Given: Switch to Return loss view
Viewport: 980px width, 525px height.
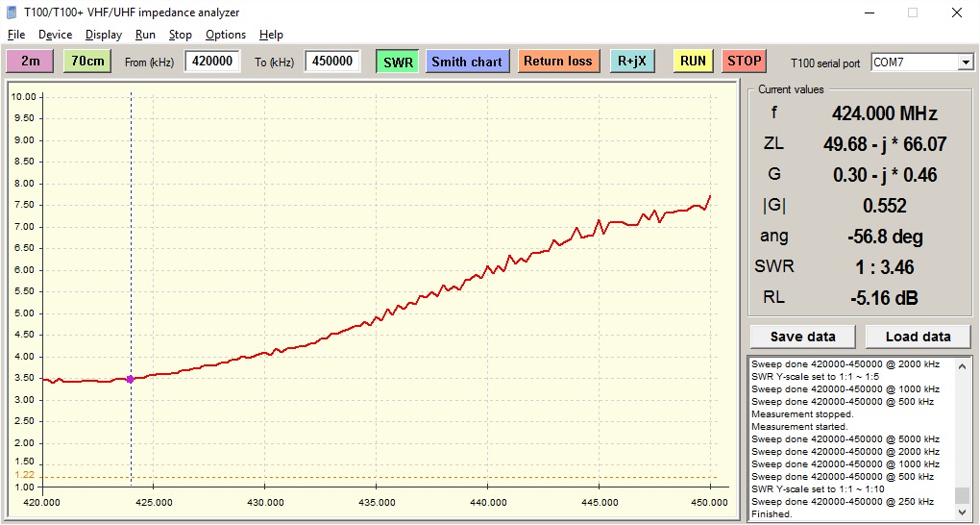Looking at the screenshot, I should [558, 62].
